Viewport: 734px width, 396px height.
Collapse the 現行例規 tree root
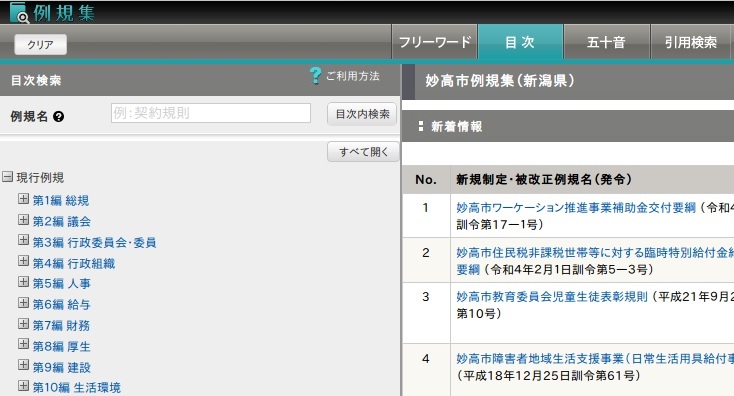pos(7,176)
